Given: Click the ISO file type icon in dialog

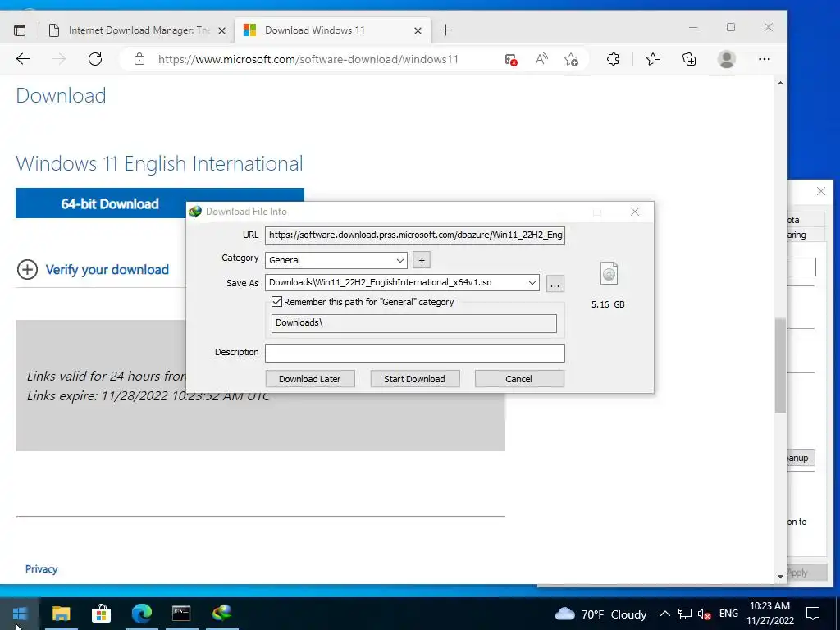Looking at the screenshot, I should [x=609, y=273].
